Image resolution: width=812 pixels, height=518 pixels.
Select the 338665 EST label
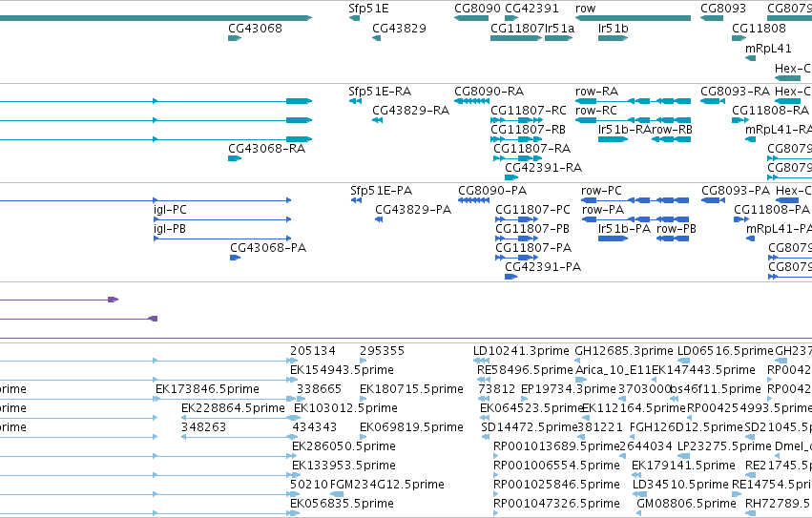tap(319, 389)
